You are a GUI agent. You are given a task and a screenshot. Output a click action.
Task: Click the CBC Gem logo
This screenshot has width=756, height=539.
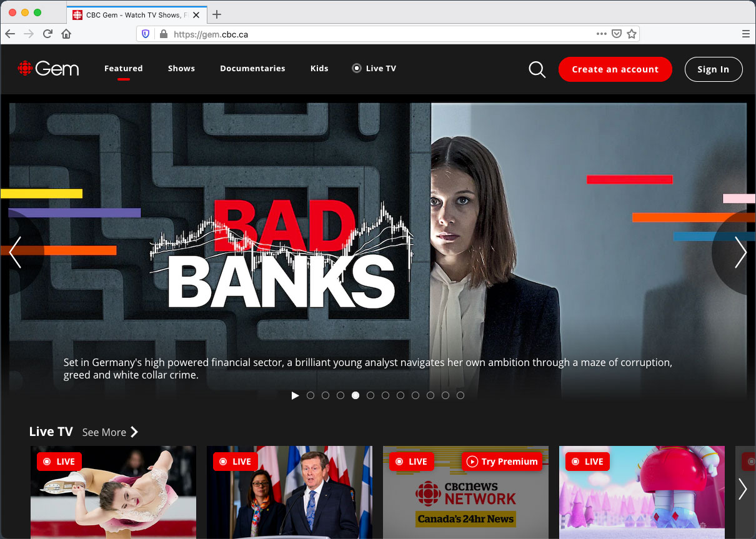(49, 69)
